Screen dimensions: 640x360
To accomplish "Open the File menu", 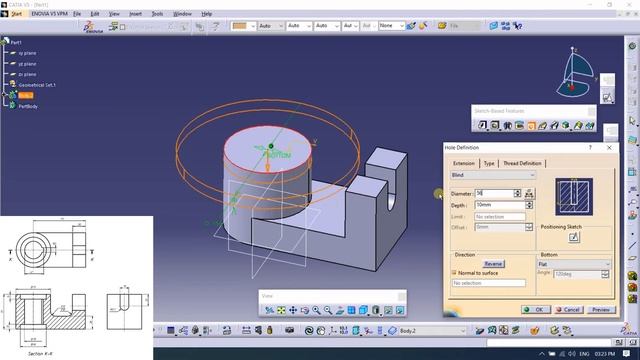I will click(x=77, y=14).
